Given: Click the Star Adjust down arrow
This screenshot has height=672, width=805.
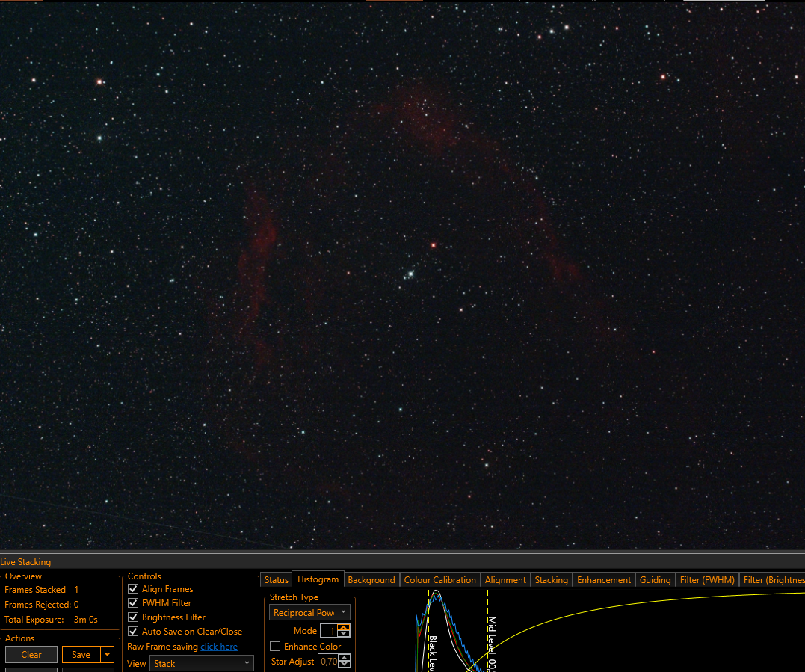Looking at the screenshot, I should click(x=345, y=665).
